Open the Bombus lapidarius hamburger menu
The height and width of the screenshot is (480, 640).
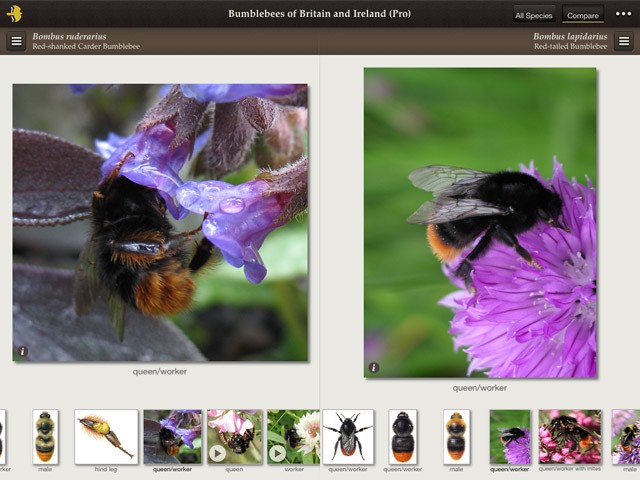(624, 41)
